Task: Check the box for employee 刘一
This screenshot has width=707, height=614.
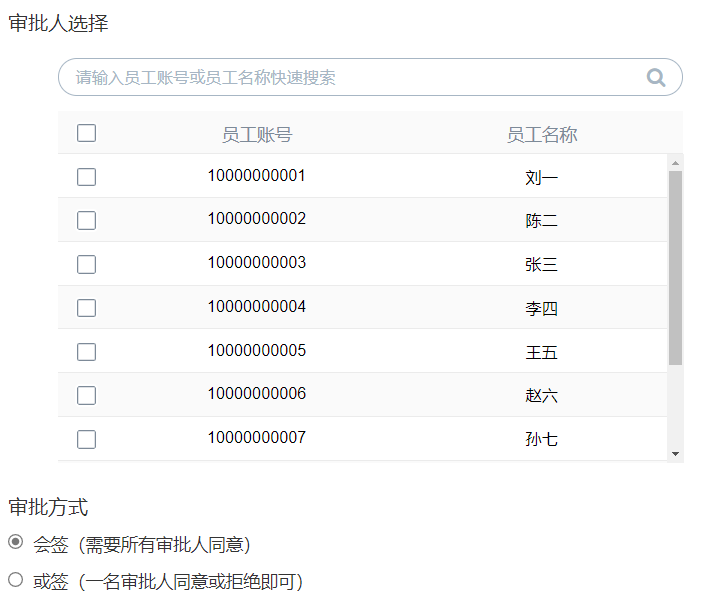Action: [86, 177]
